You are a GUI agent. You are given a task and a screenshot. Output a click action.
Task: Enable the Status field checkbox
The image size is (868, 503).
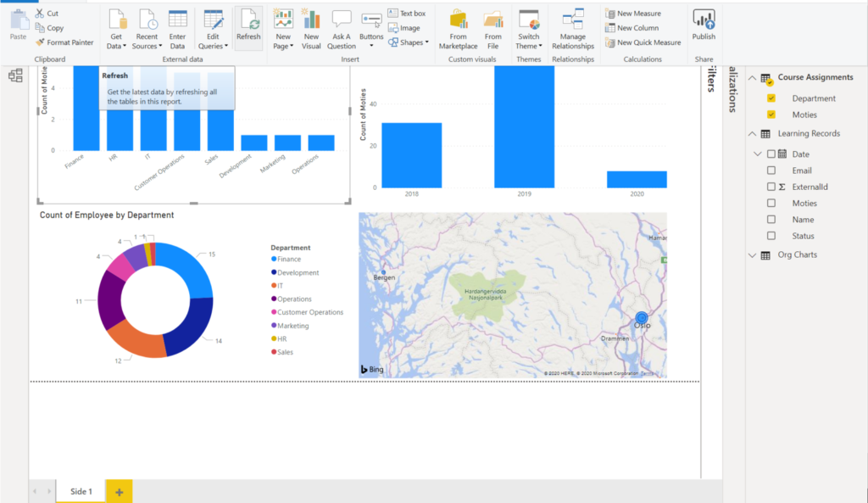[771, 236]
